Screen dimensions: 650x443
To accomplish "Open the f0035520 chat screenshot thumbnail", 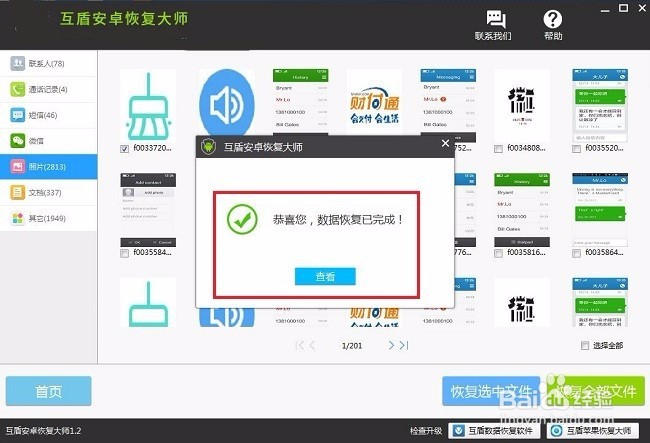I will [600, 106].
